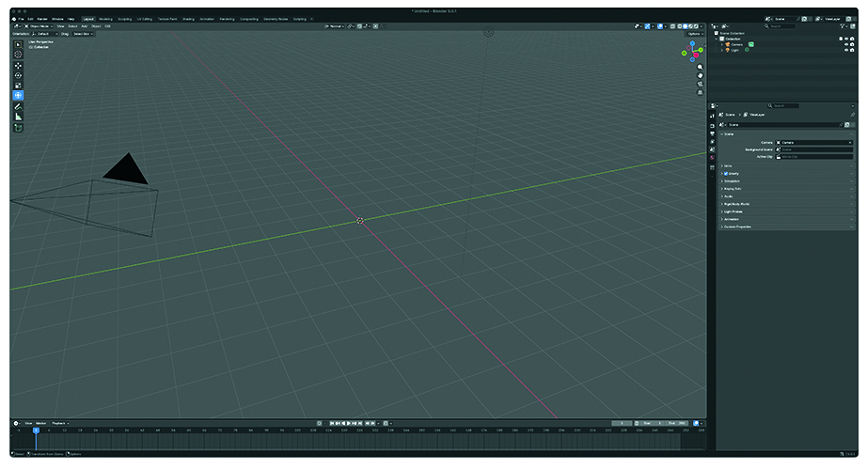Open the outliner filter funnel

click(843, 26)
